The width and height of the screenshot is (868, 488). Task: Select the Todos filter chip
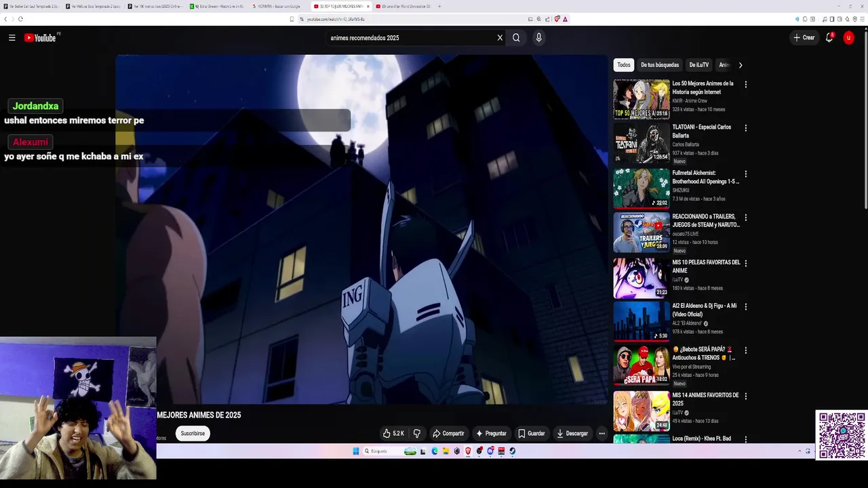624,65
